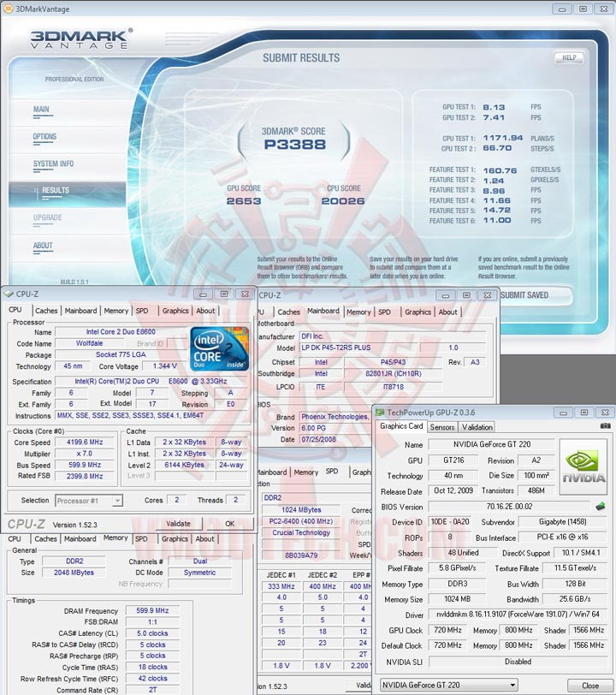Select Caches tab in CPU-Z Mainboard window
This screenshot has height=695, width=616.
pos(289,312)
